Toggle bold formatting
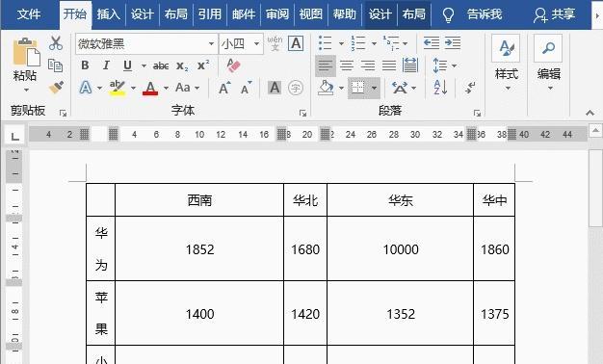The height and width of the screenshot is (364, 603). click(85, 65)
